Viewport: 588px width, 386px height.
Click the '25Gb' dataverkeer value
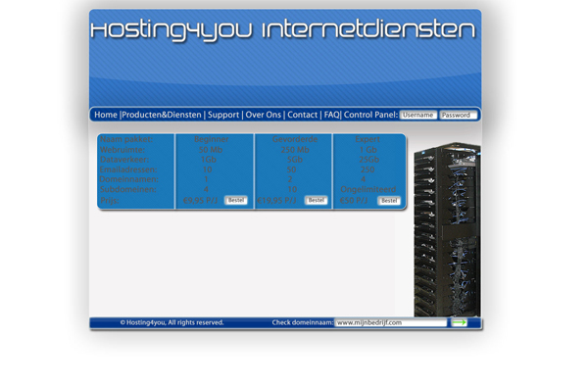[x=369, y=160]
